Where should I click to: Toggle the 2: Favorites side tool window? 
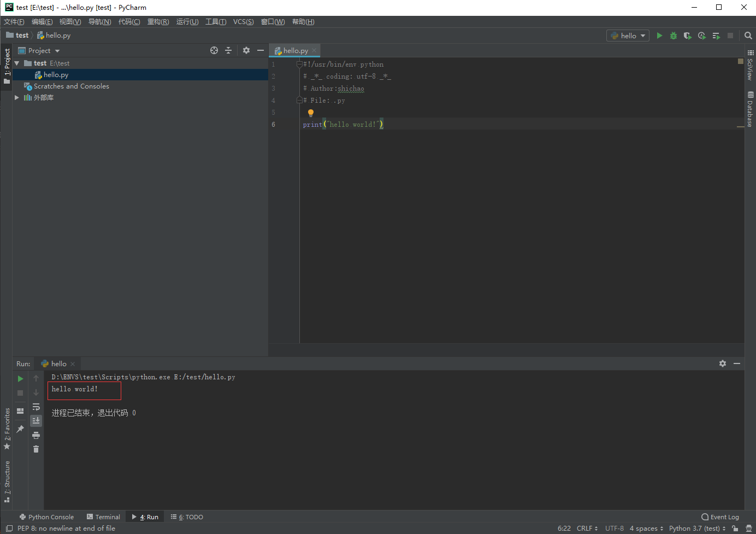pos(7,429)
